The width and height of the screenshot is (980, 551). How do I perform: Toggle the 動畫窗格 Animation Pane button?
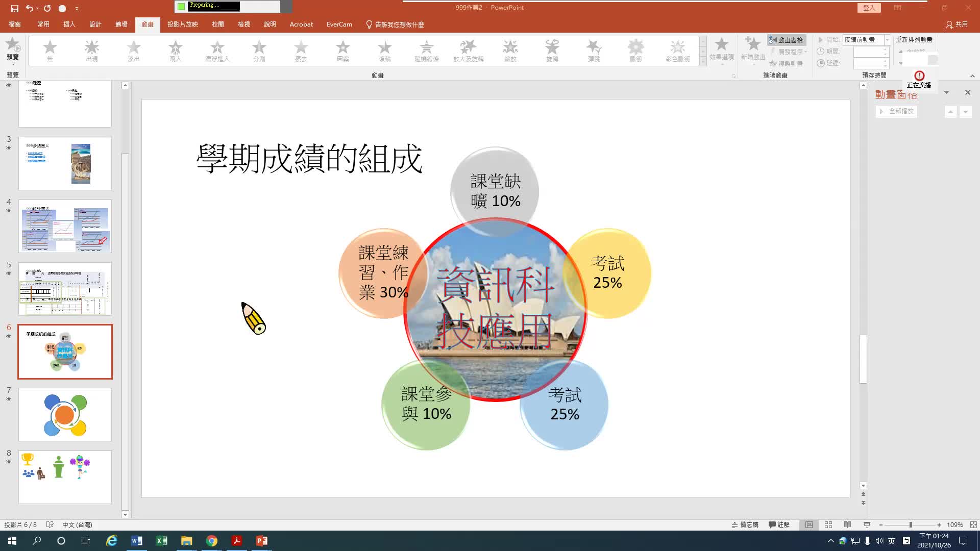tap(787, 40)
